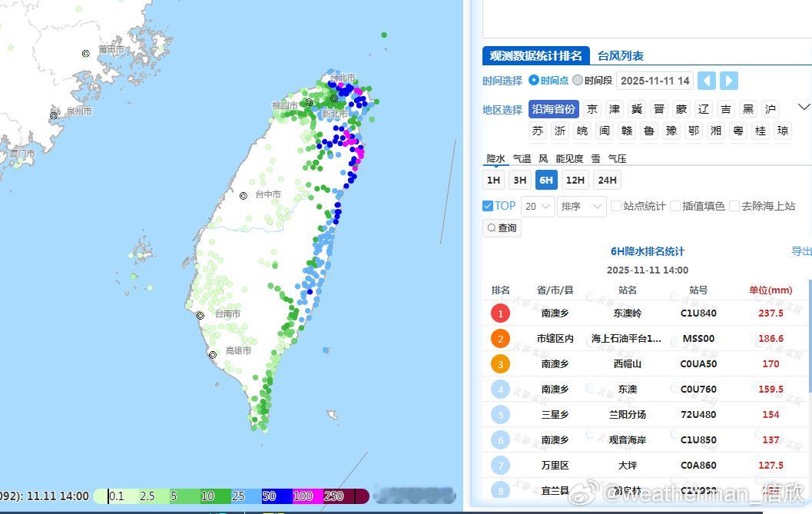Choose the 1H interval button

pyautogui.click(x=493, y=180)
